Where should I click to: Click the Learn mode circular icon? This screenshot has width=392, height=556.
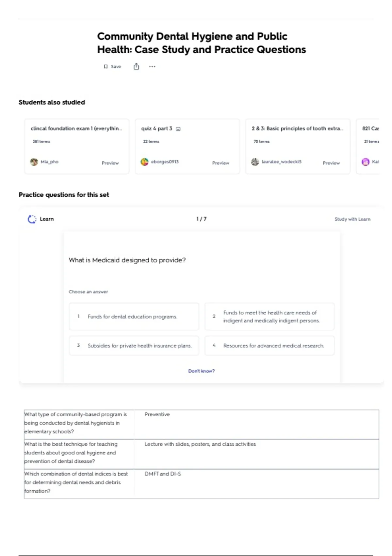[32, 219]
